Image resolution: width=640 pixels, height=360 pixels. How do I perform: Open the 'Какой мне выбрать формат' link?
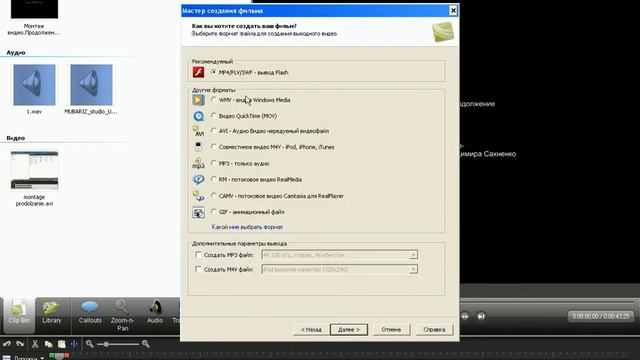[x=247, y=227]
